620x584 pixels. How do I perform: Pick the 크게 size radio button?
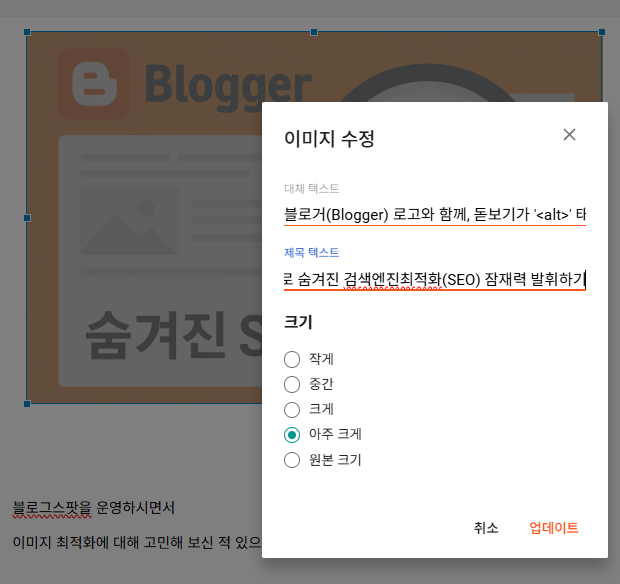point(292,409)
